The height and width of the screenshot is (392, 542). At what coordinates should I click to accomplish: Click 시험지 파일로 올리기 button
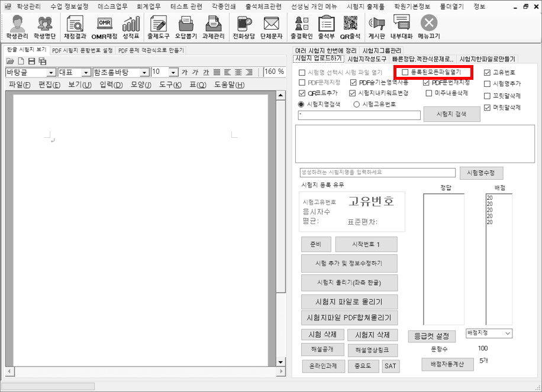tap(349, 302)
